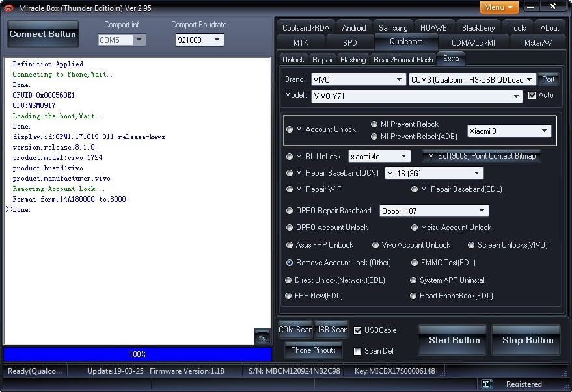The height and width of the screenshot is (392, 572).
Task: Switch to the CDMA/LG/MI tab
Action: click(473, 43)
